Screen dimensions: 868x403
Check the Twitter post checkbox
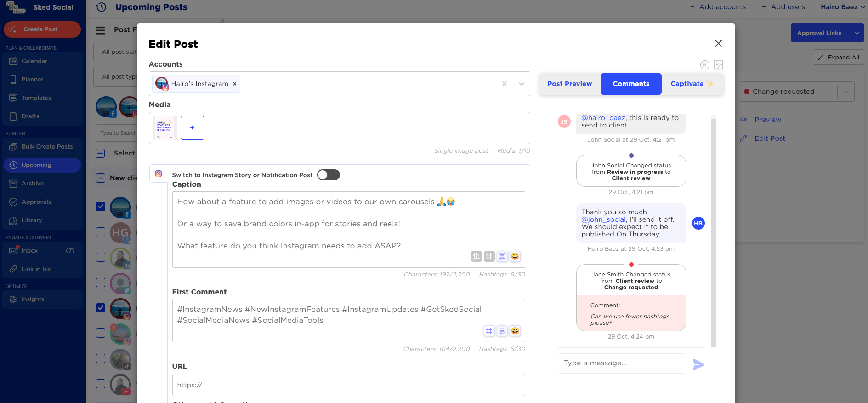pyautogui.click(x=101, y=282)
